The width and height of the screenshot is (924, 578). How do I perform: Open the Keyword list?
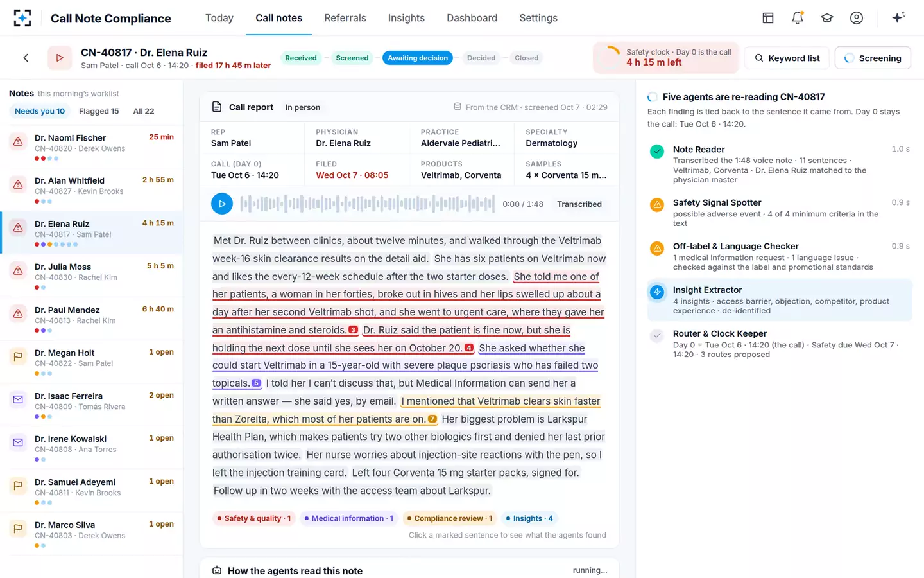coord(787,58)
